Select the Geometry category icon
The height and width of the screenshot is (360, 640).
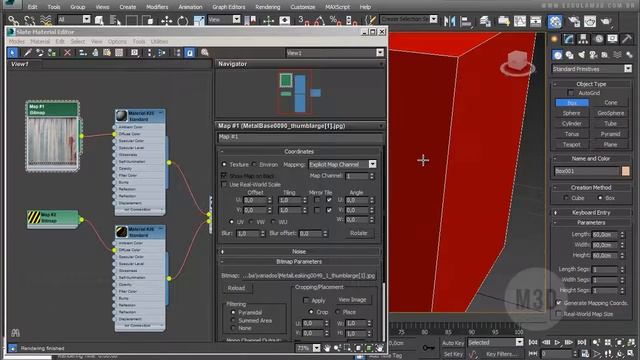[x=558, y=55]
